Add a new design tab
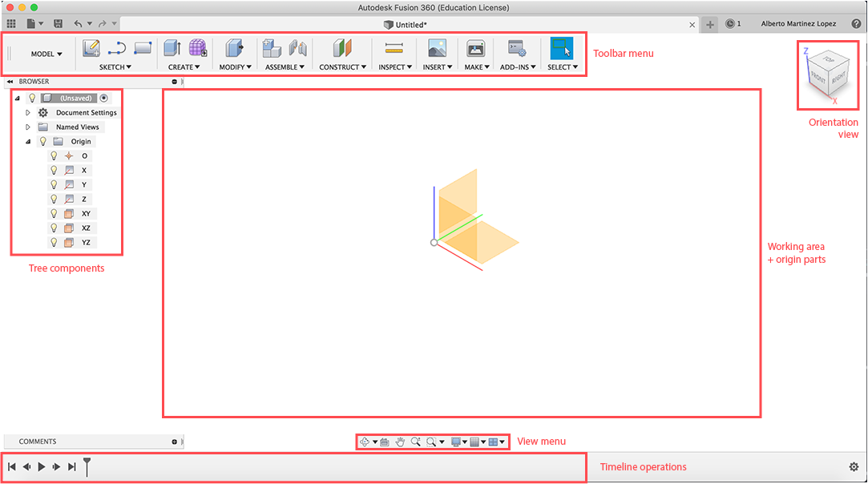The width and height of the screenshot is (868, 484). 709,24
